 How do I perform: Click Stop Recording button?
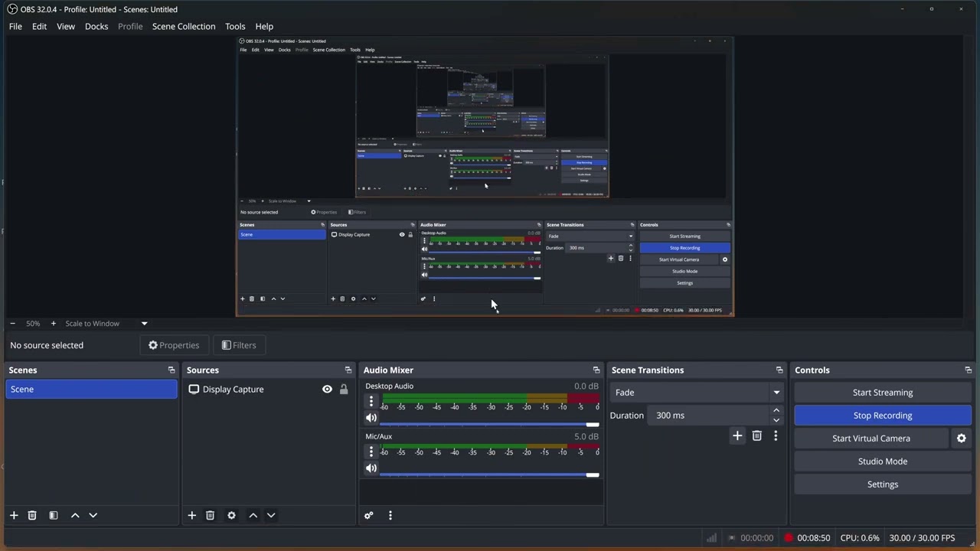pyautogui.click(x=883, y=416)
